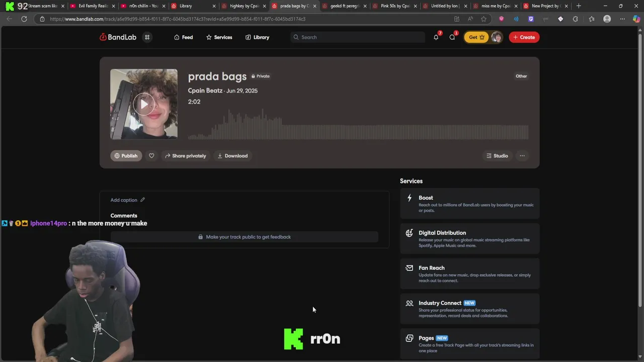
Task: Click Share privately
Action: pyautogui.click(x=185, y=156)
